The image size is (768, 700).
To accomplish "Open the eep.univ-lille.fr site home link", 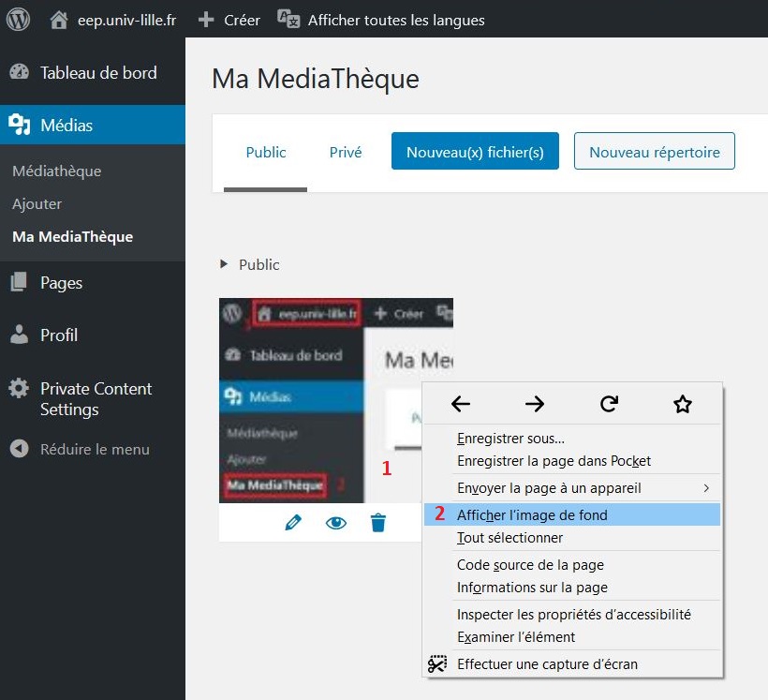I will click(x=113, y=20).
